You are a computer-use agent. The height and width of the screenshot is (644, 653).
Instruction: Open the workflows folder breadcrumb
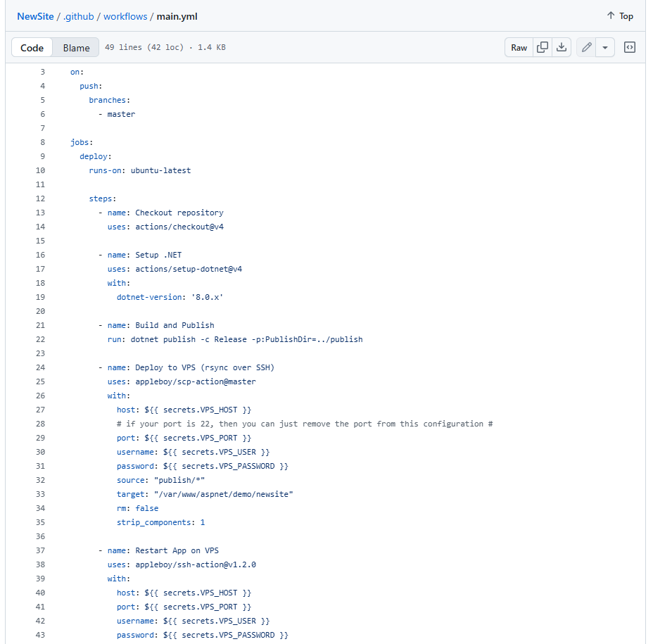coord(126,16)
